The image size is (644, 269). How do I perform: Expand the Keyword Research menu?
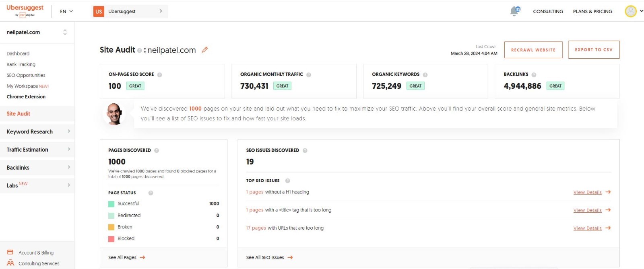[x=37, y=131]
